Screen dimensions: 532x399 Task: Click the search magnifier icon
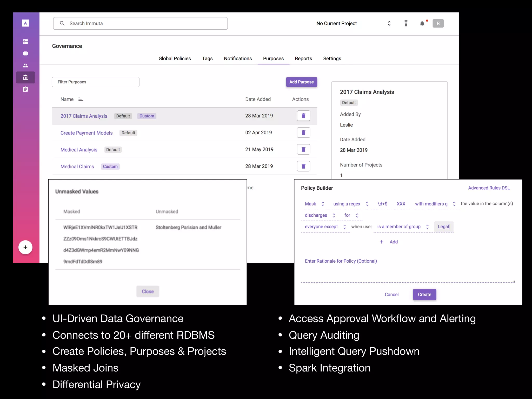tap(62, 23)
